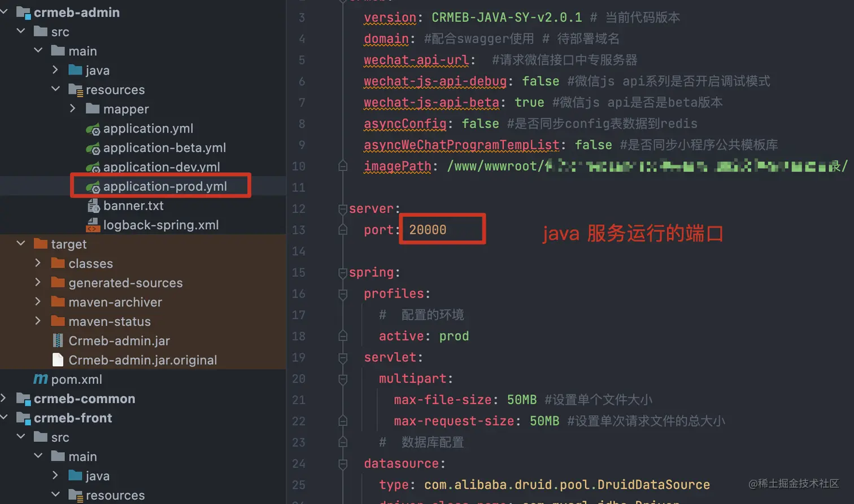Click the crmeb-admin module icon
Screen dimensions: 854x504
click(x=23, y=12)
